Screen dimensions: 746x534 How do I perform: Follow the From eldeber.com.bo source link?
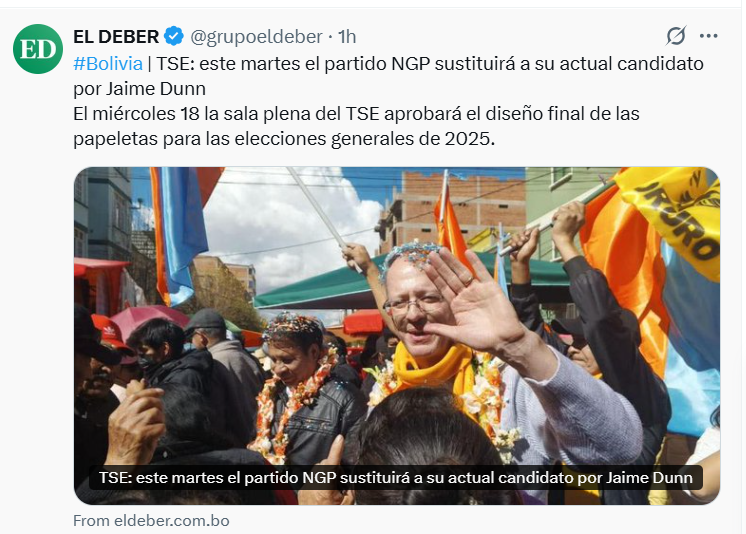pyautogui.click(x=151, y=521)
